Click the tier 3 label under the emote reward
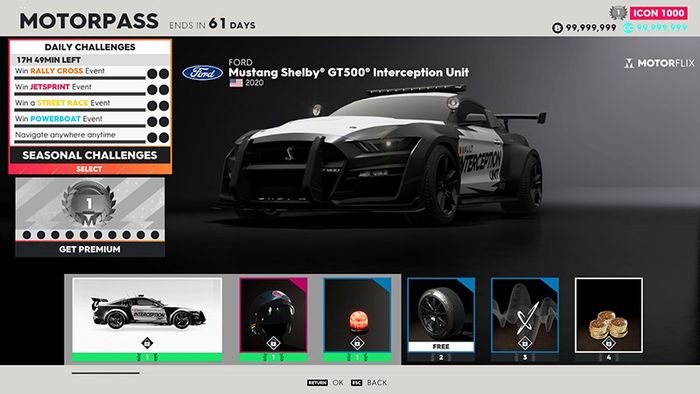The image size is (700, 394). point(525,357)
